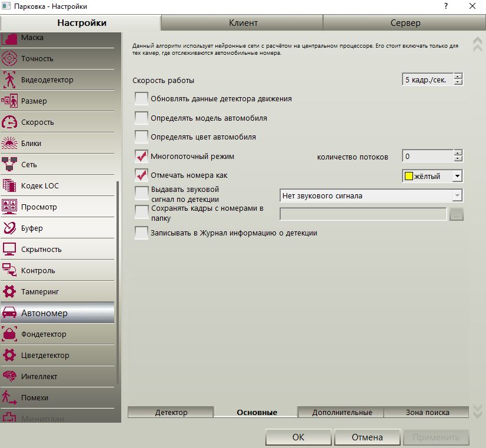Click the yellow color swatch
Viewport: 486px width, 448px height.
(x=409, y=176)
